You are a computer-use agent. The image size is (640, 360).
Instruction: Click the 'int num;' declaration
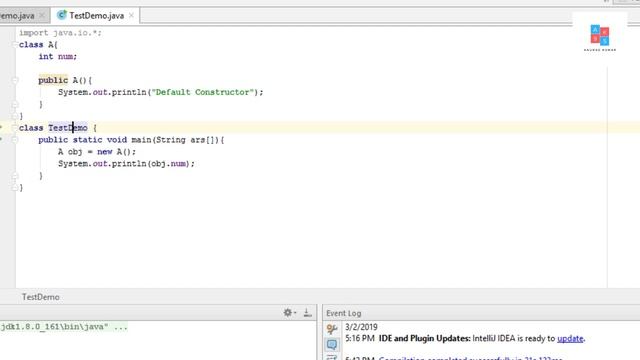point(58,56)
